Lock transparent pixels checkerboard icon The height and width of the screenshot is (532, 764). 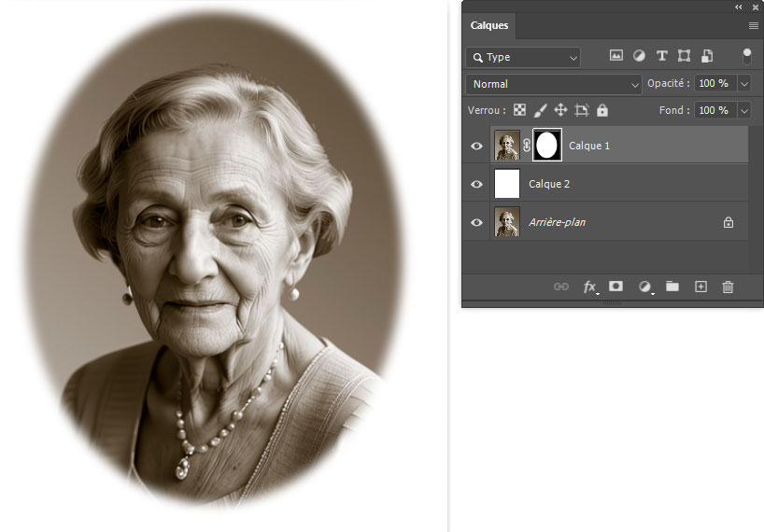pos(519,110)
